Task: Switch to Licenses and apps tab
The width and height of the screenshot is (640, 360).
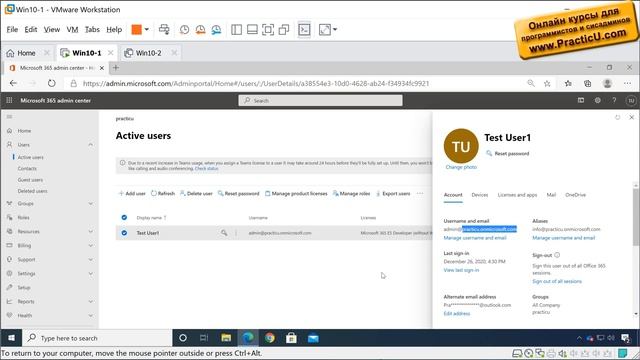Action: [517, 195]
